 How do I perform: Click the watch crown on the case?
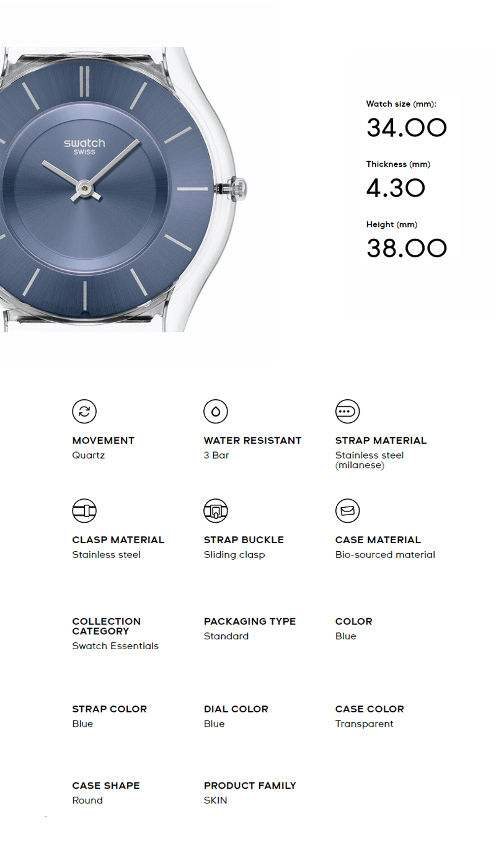[x=236, y=188]
